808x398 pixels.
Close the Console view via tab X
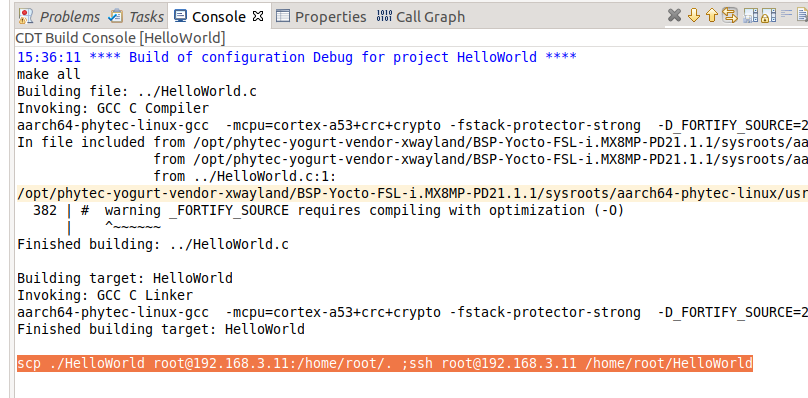click(x=258, y=16)
